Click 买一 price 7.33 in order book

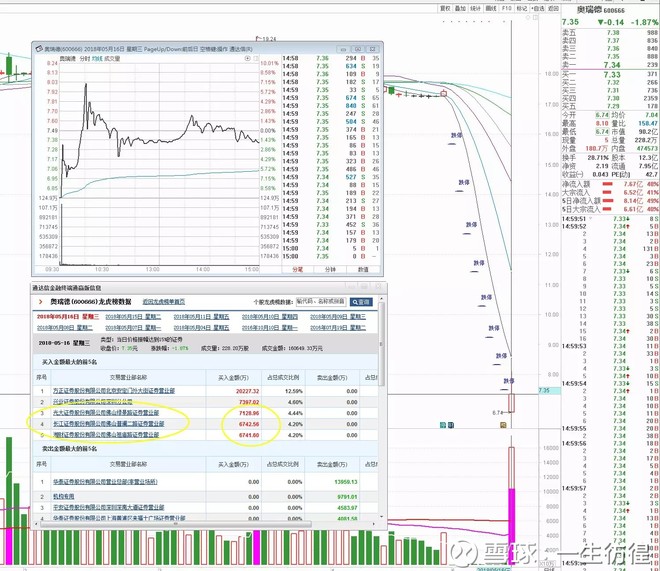pyautogui.click(x=612, y=74)
